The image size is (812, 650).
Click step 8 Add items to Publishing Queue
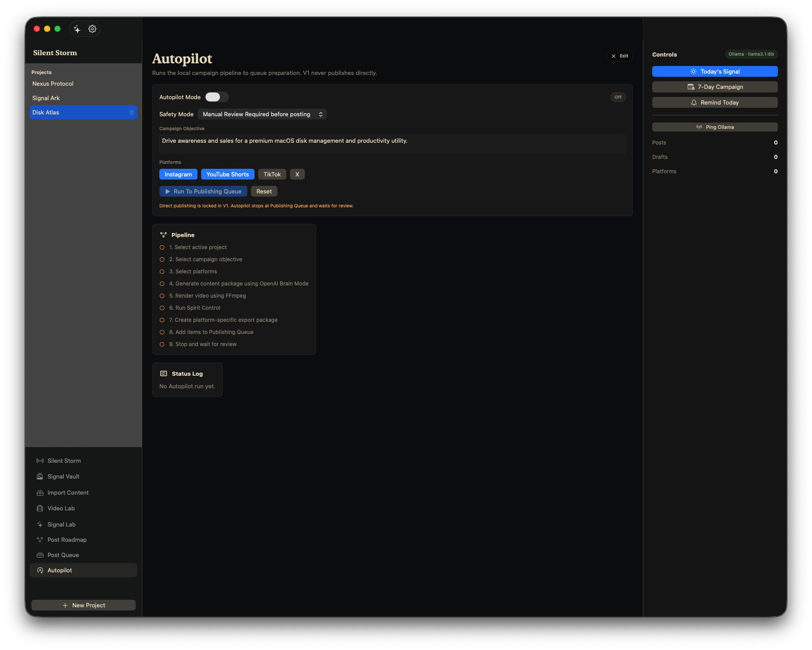click(211, 332)
